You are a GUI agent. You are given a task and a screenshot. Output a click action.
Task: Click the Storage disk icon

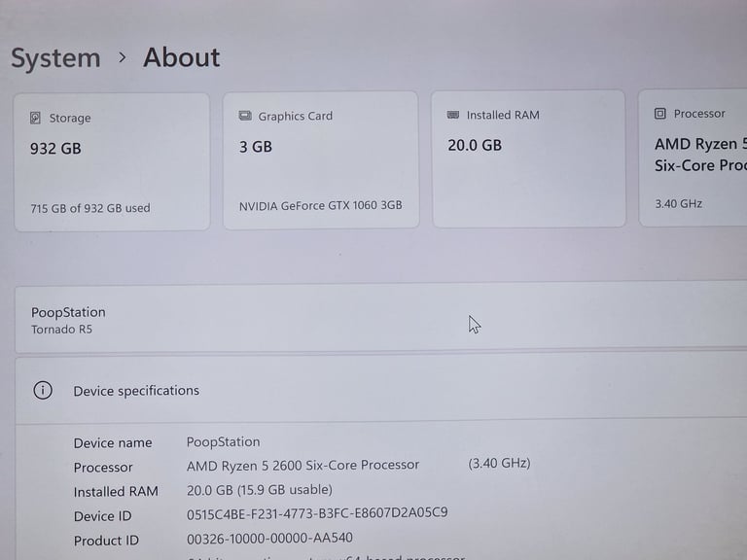click(x=35, y=118)
